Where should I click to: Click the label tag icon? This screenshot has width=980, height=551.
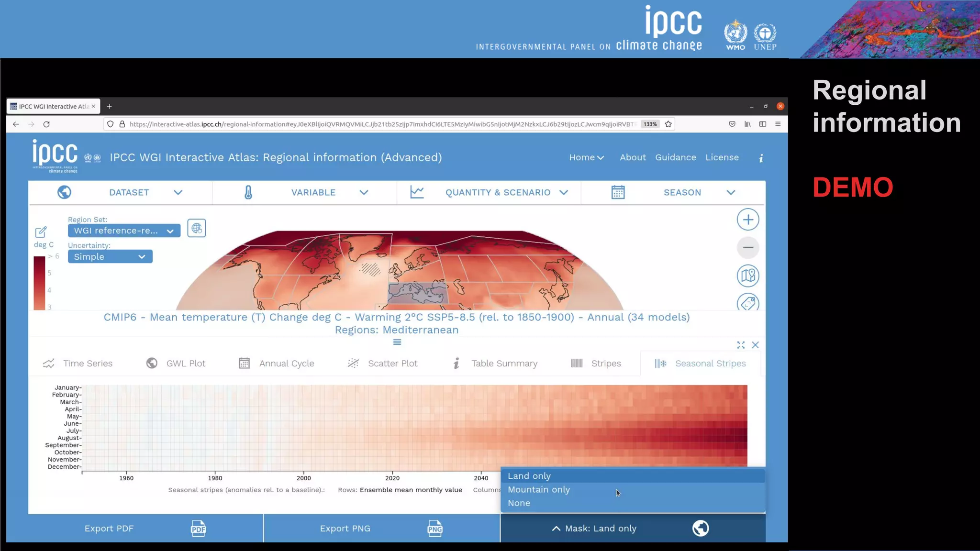point(748,302)
